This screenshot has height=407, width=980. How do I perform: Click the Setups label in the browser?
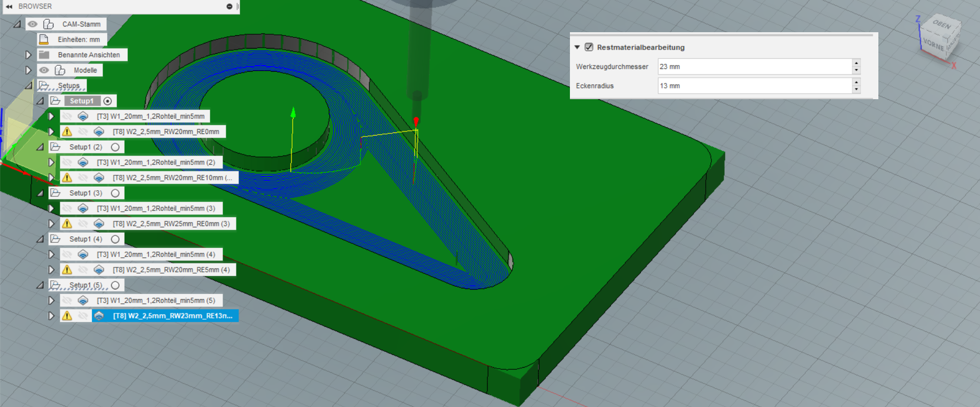coord(69,85)
